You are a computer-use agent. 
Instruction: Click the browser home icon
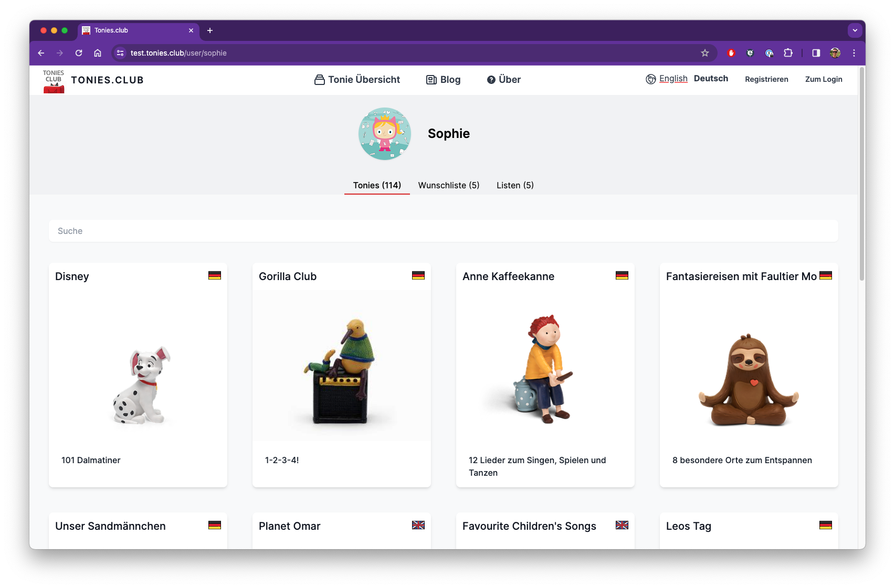click(98, 53)
